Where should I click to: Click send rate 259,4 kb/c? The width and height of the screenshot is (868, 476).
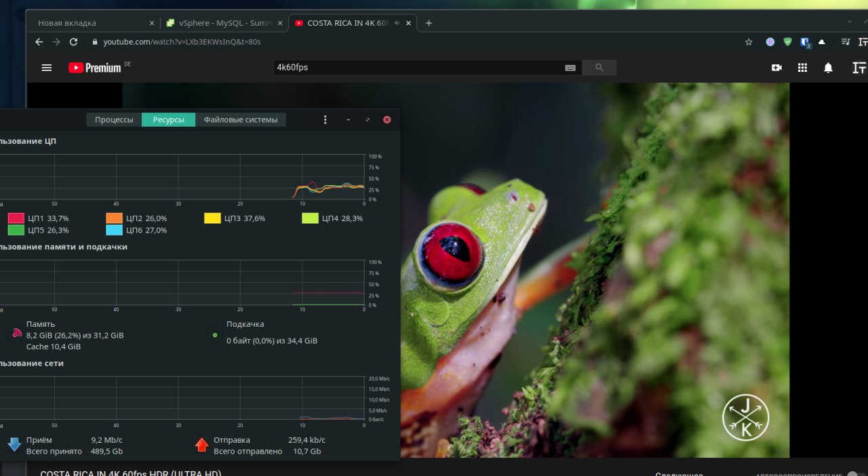tap(307, 440)
